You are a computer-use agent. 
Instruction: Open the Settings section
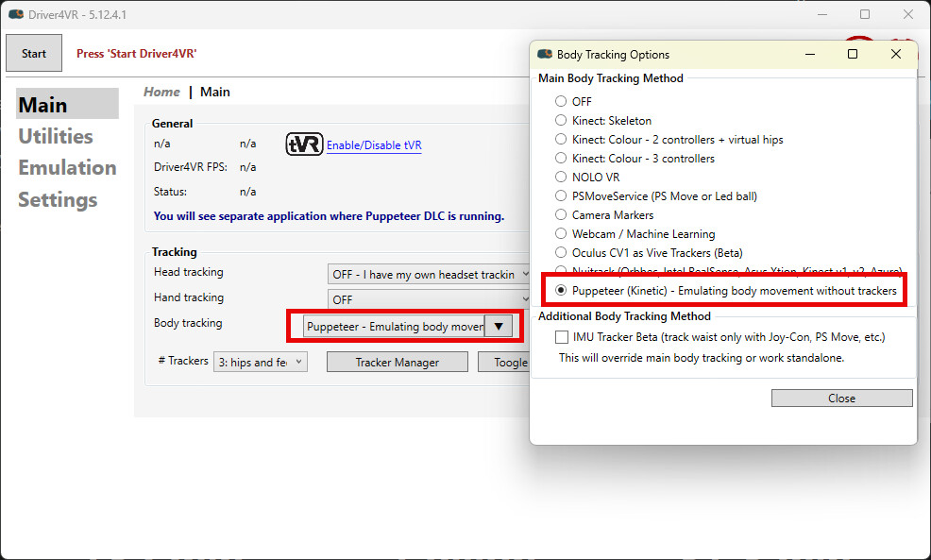tap(57, 199)
